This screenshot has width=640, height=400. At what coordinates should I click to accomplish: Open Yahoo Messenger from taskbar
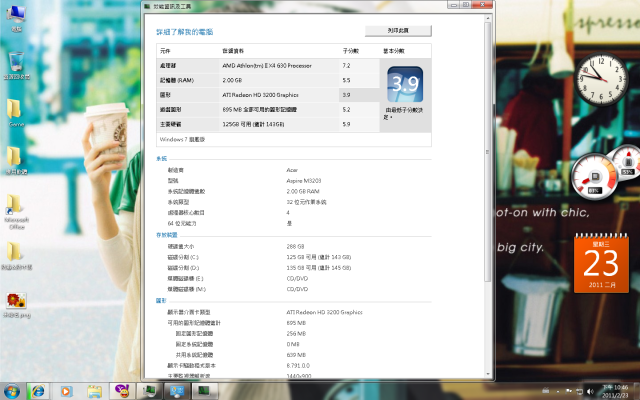click(x=122, y=391)
